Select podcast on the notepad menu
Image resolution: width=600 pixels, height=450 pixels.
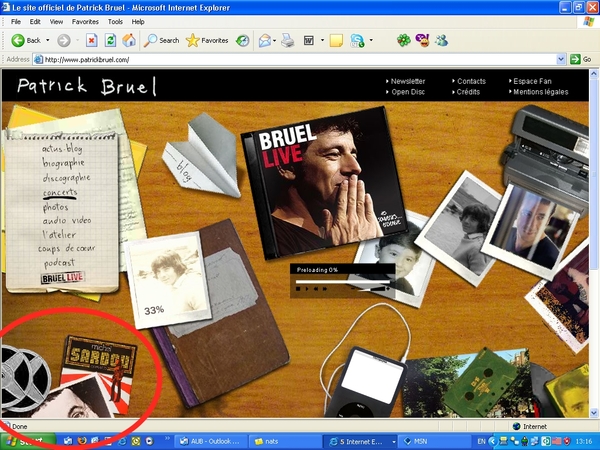(x=59, y=262)
